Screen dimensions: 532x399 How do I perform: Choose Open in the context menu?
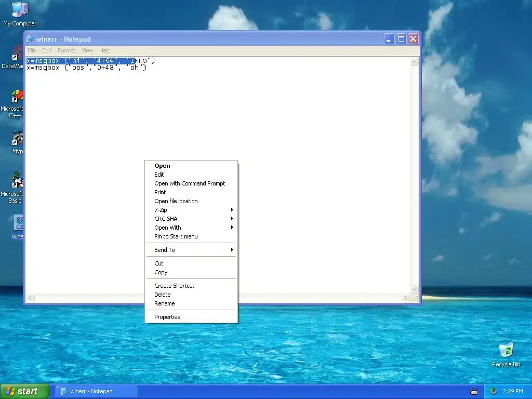coord(191,166)
